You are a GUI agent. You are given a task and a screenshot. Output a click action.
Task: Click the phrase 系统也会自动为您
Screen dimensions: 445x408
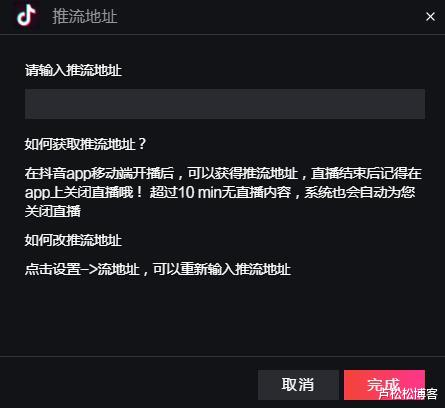tap(360, 193)
